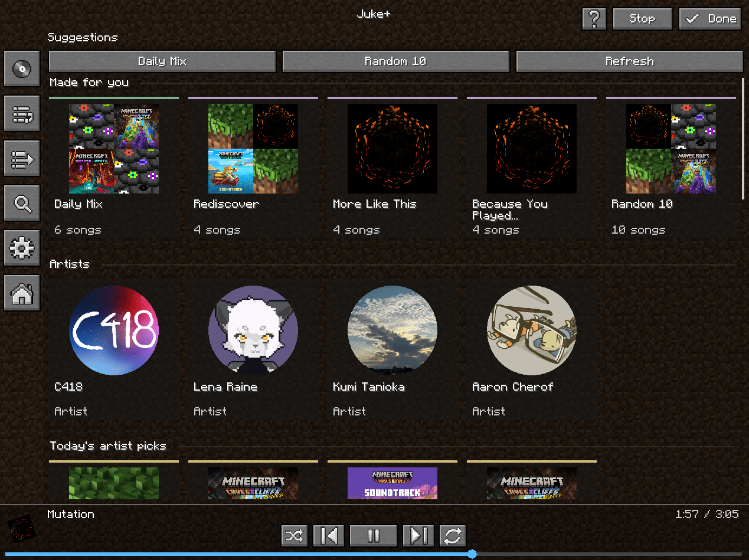This screenshot has height=560, width=749.
Task: Select the C418 artist avatar
Action: tap(114, 330)
